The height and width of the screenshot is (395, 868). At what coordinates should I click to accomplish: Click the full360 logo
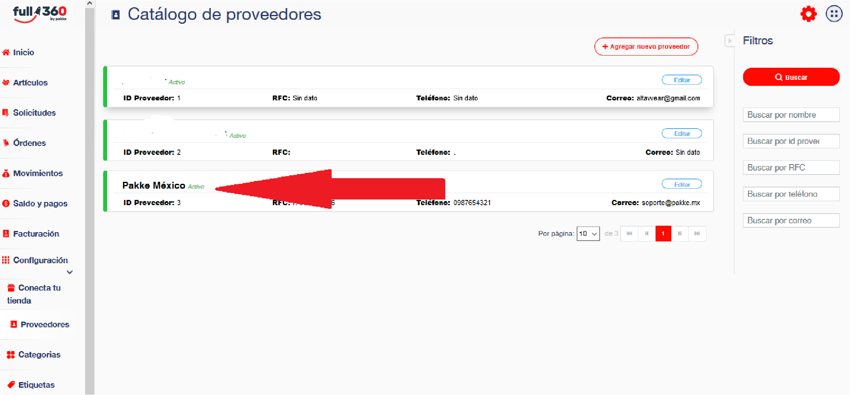point(39,14)
